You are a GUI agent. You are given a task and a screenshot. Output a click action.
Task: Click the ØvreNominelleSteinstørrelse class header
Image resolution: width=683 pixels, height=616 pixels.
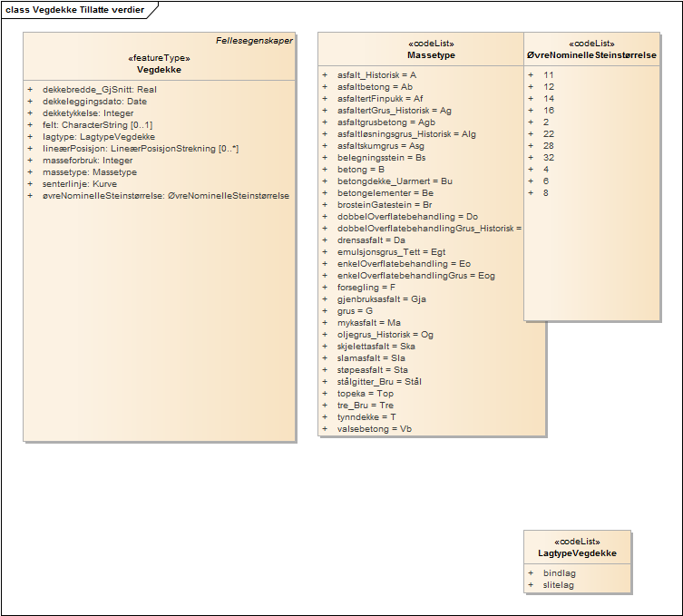coord(591,55)
